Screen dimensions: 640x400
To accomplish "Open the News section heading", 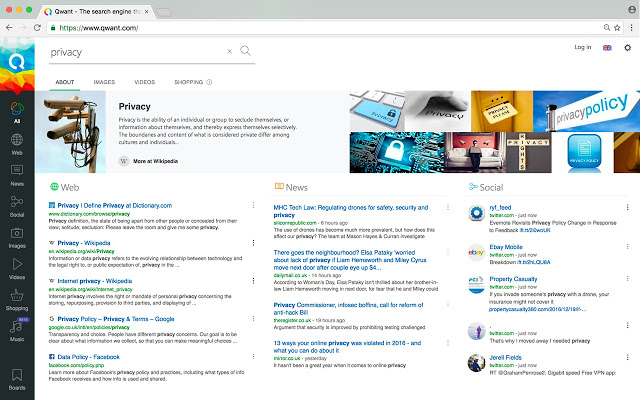I will click(291, 187).
